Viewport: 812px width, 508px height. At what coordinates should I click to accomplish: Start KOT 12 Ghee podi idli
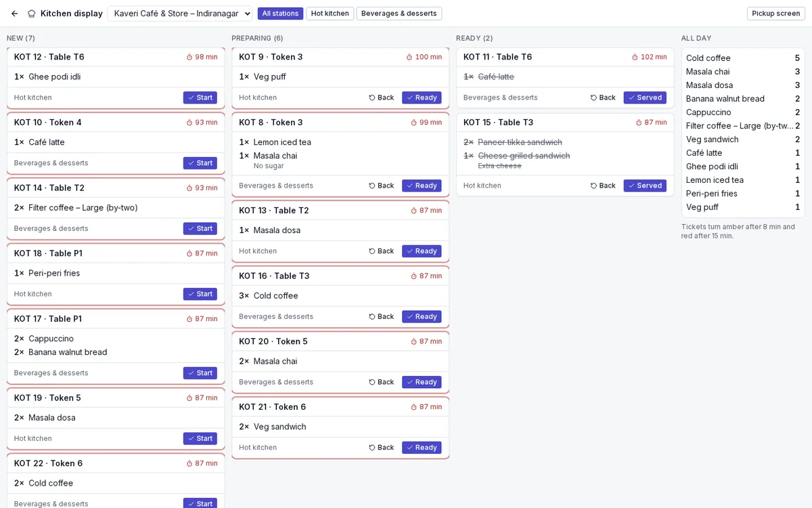(x=200, y=98)
